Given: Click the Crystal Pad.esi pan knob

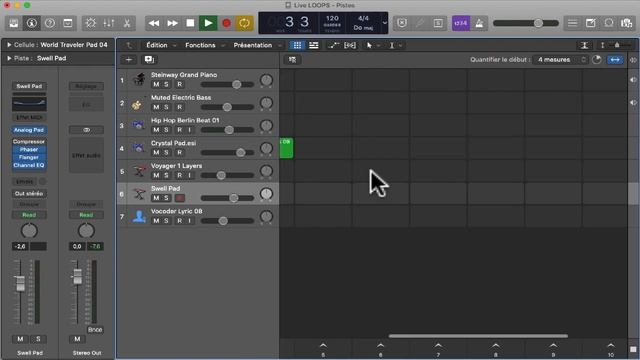Looking at the screenshot, I should [x=266, y=148].
